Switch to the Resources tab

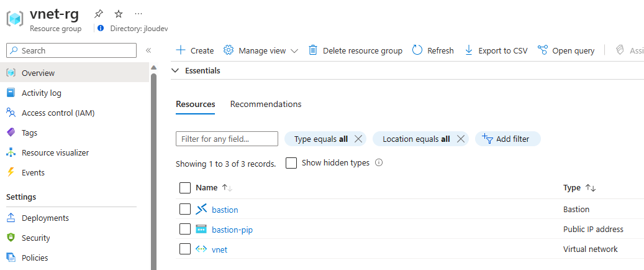coord(196,104)
